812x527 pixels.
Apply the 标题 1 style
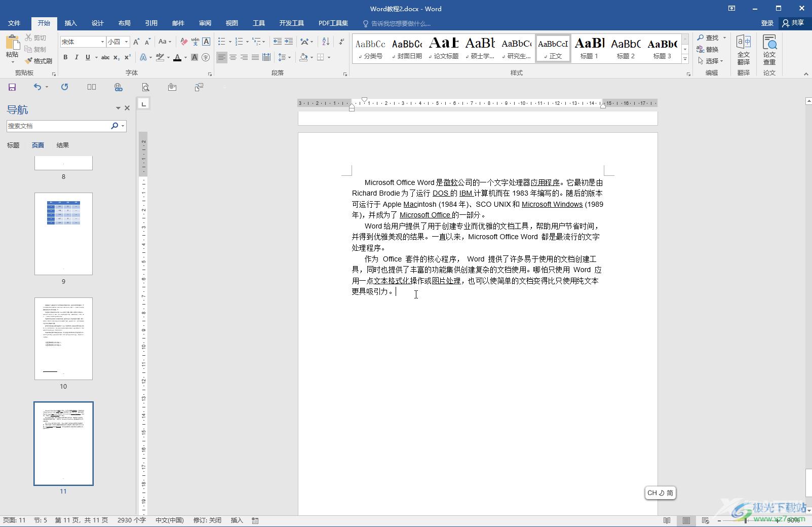(x=589, y=49)
